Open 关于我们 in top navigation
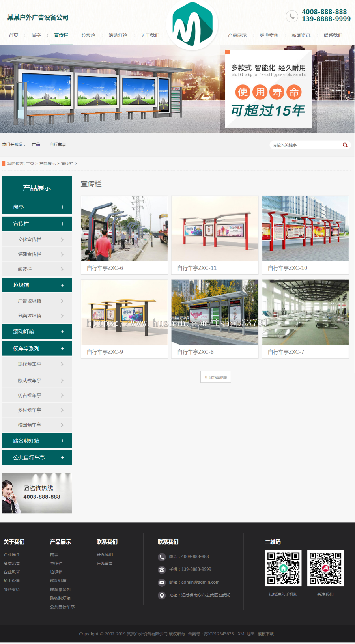This screenshot has width=355, height=644. tap(150, 35)
